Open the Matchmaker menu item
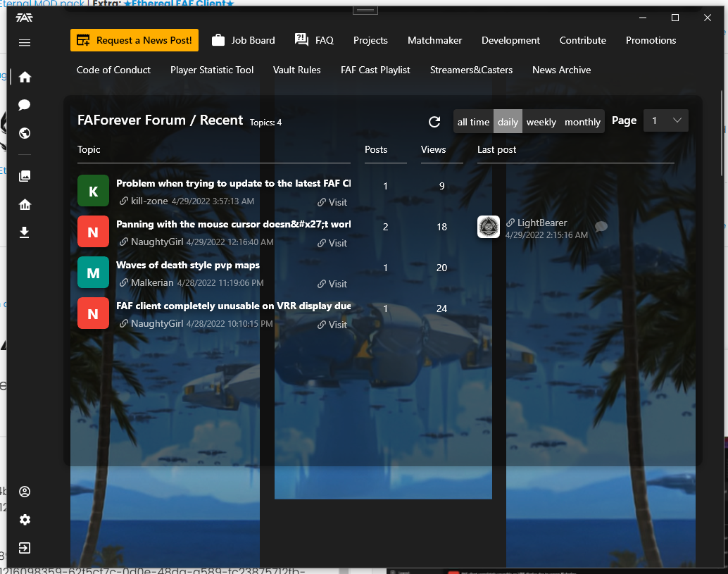 [434, 40]
